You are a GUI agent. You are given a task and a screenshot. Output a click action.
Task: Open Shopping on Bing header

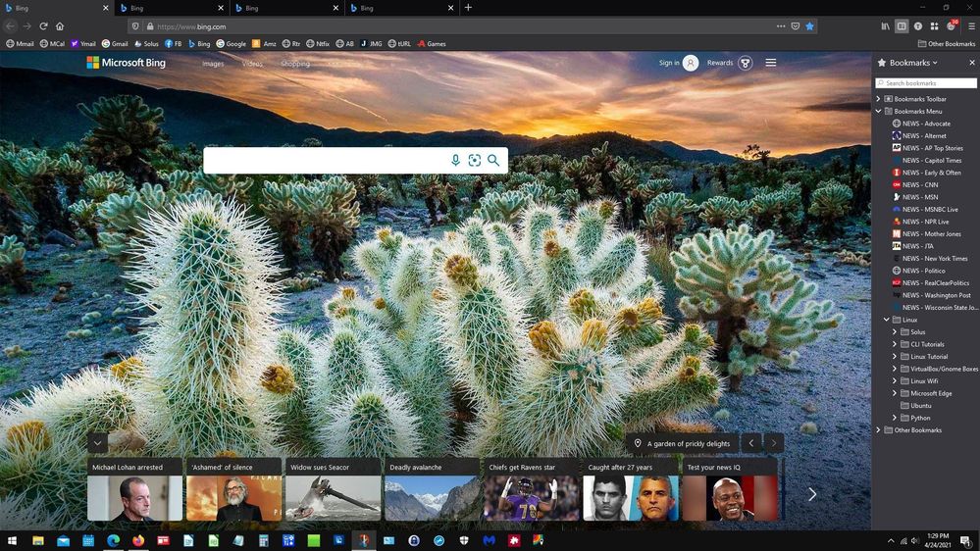[295, 64]
